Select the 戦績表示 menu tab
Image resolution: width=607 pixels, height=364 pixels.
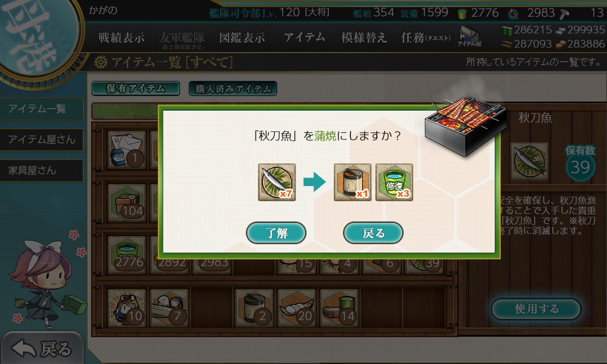point(121,37)
